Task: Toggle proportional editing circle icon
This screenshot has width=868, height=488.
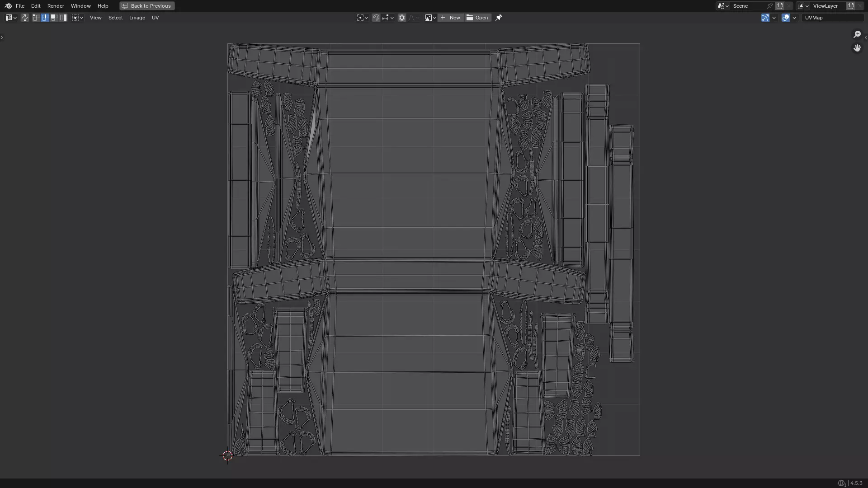Action: [402, 18]
